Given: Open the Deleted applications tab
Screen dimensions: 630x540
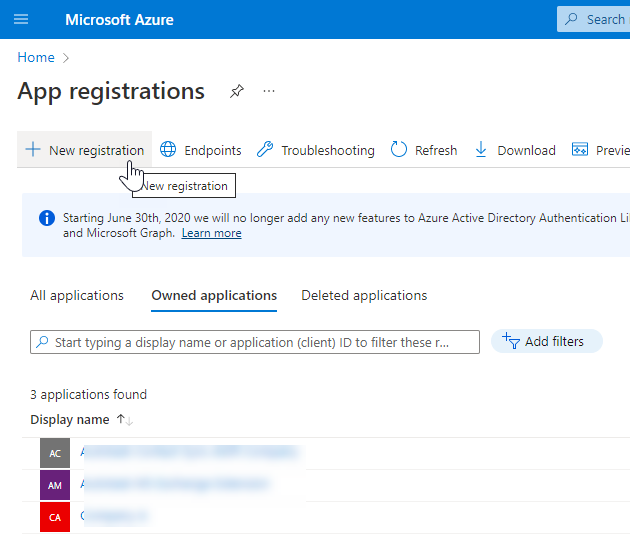Looking at the screenshot, I should 364,296.
